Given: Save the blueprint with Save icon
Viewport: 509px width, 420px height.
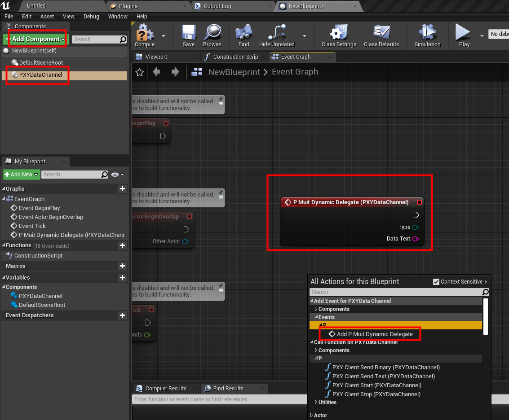Looking at the screenshot, I should pos(189,35).
